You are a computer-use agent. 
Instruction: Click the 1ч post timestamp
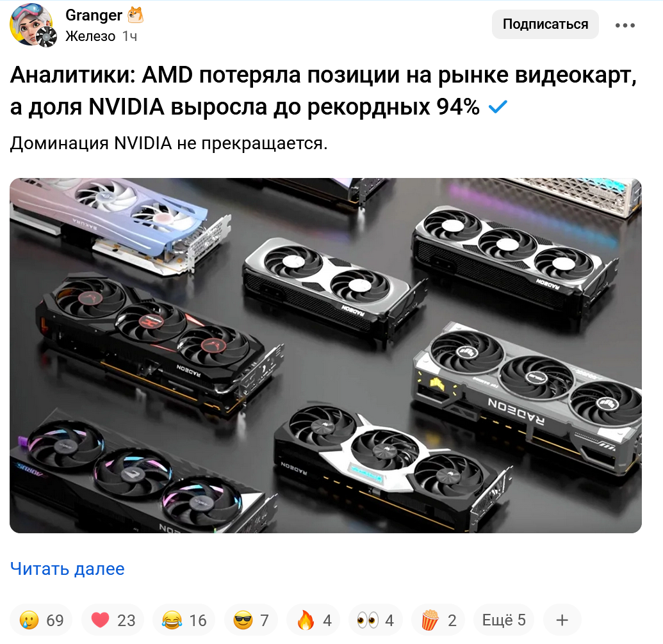click(x=130, y=36)
